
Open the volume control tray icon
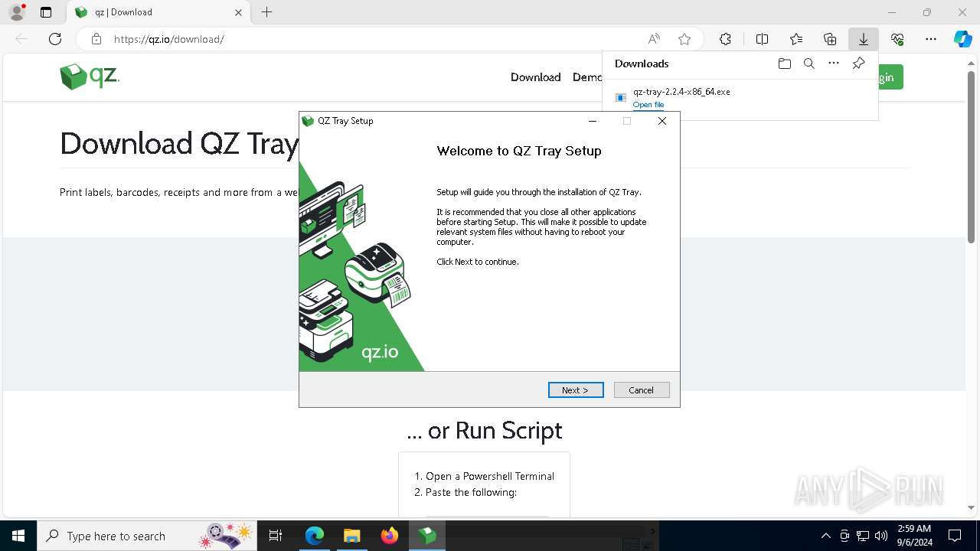pyautogui.click(x=881, y=536)
